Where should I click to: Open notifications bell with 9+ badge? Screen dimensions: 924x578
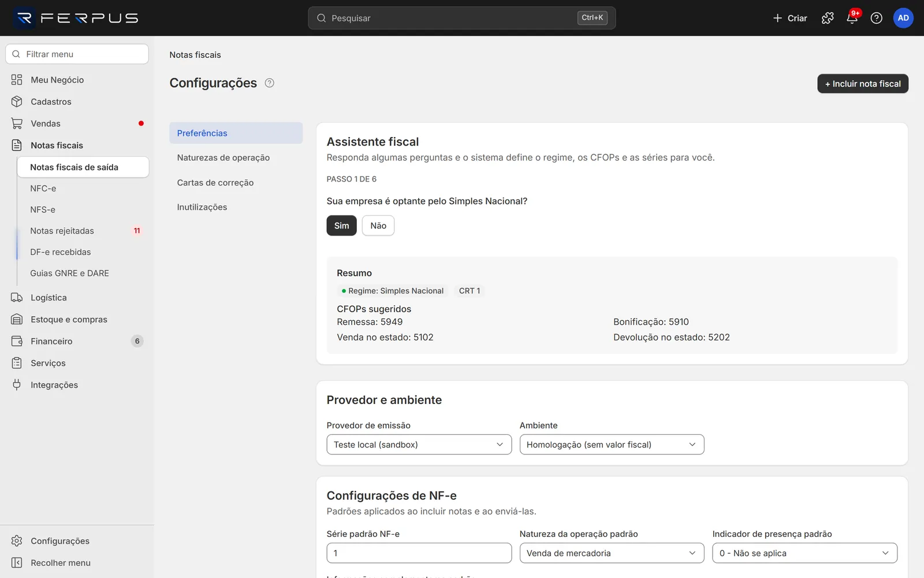[x=852, y=18]
